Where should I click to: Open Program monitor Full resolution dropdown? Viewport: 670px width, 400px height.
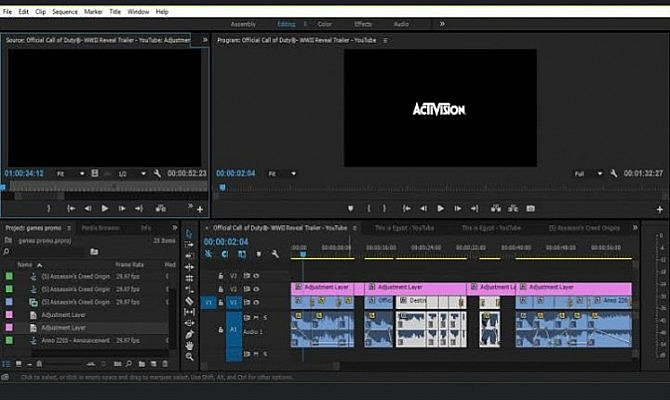point(588,174)
